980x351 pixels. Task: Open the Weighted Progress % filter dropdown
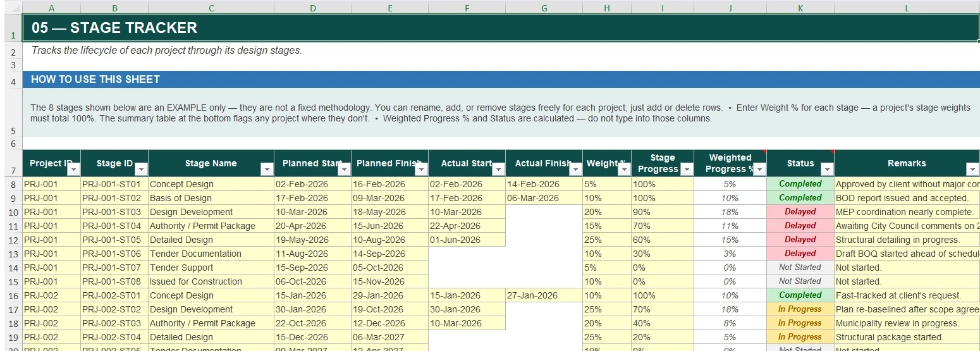[759, 169]
